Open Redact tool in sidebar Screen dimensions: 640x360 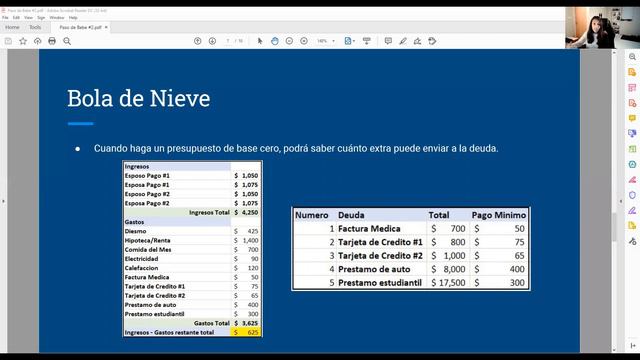pos(632,180)
